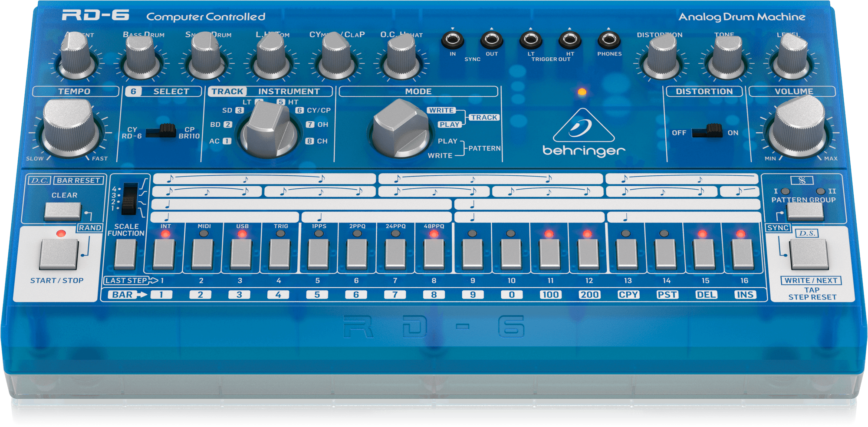Click the Behringer triangle logo
This screenshot has width=868, height=427.
tap(584, 125)
